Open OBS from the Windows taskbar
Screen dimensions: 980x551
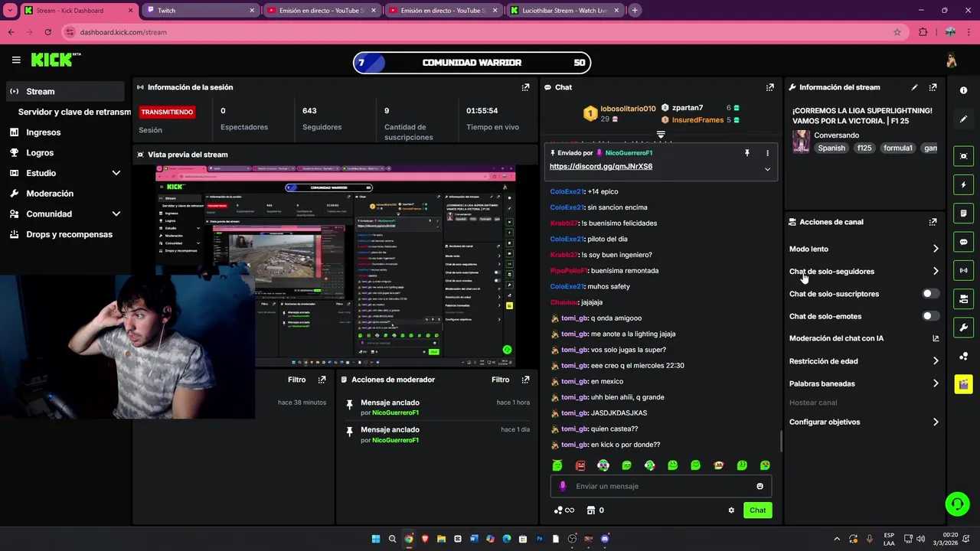tap(572, 539)
